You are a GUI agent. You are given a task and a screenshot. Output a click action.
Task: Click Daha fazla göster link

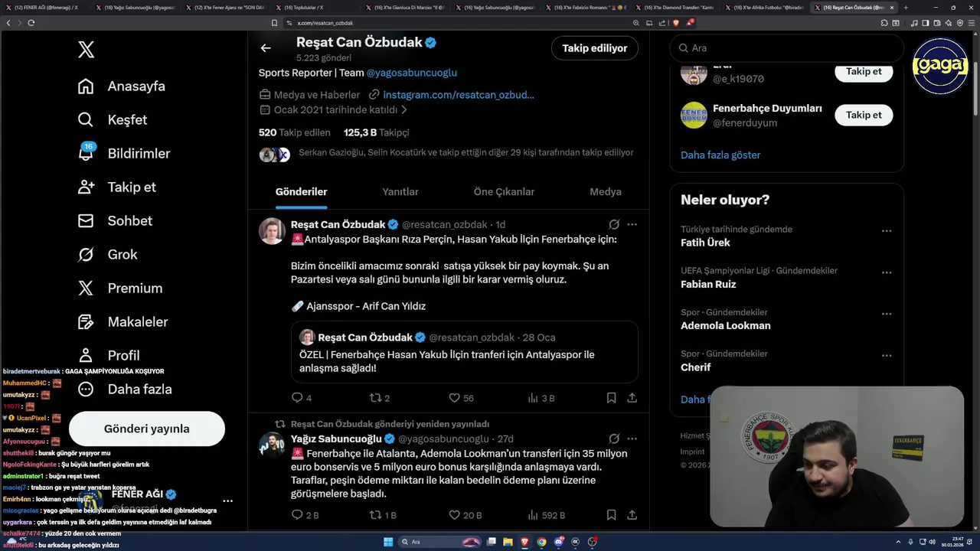coord(720,155)
